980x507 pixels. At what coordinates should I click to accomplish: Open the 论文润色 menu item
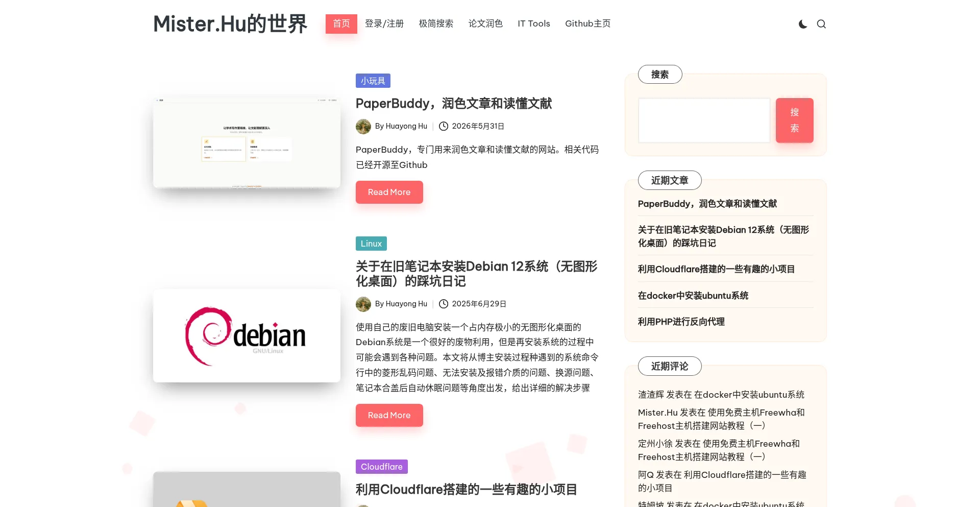click(485, 23)
